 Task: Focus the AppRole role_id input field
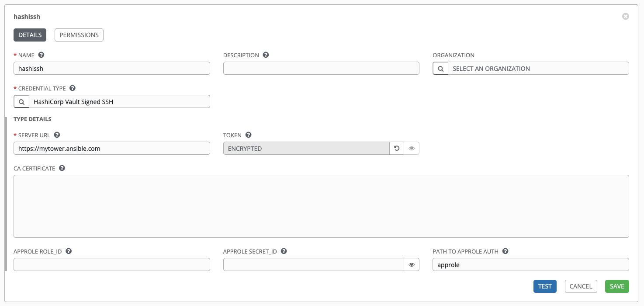tap(112, 264)
